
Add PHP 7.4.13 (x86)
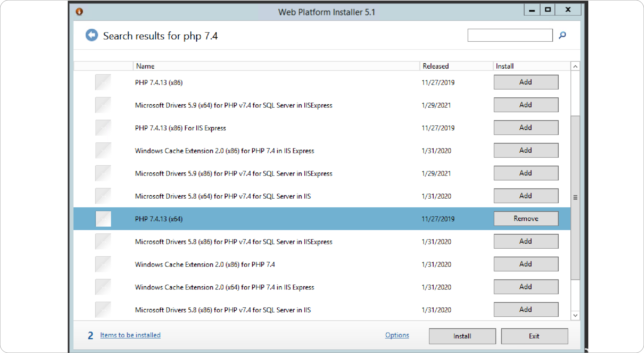pyautogui.click(x=526, y=82)
